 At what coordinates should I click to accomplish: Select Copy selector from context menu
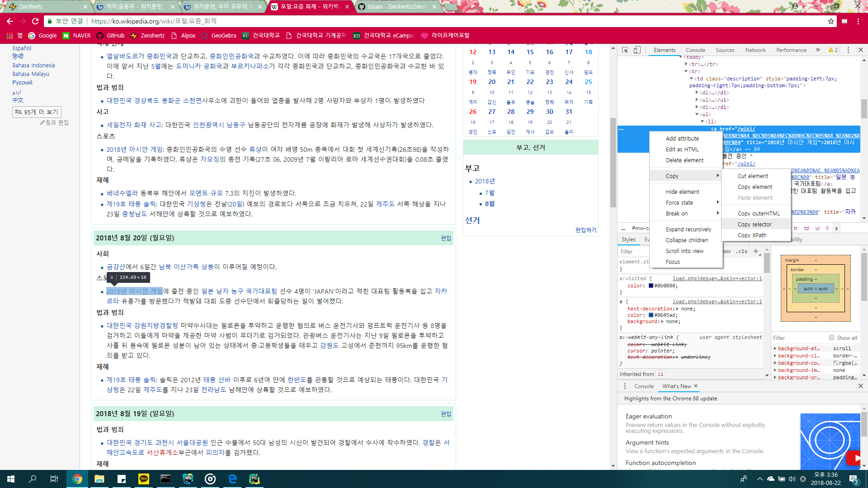[754, 224]
